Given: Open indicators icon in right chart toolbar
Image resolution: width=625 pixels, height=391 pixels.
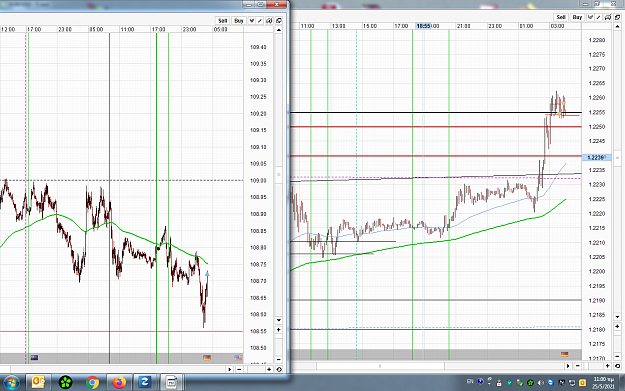Looking at the screenshot, I should click(x=590, y=17).
